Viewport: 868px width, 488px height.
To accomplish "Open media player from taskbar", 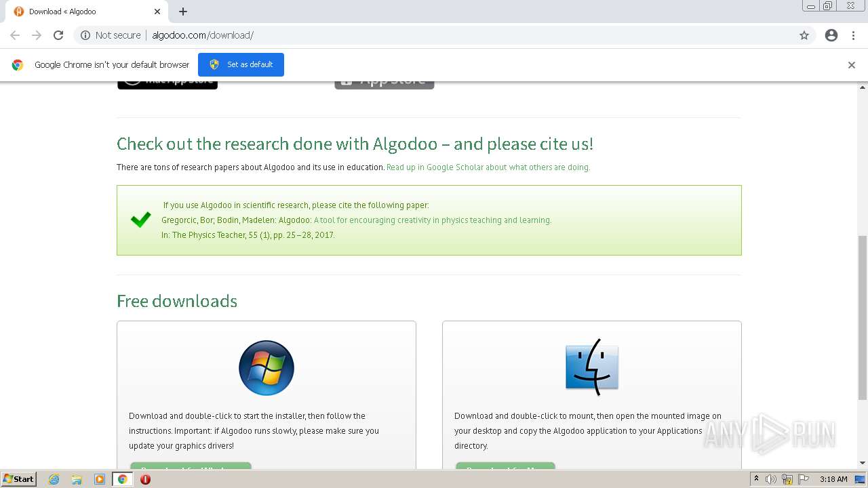I will (x=100, y=479).
